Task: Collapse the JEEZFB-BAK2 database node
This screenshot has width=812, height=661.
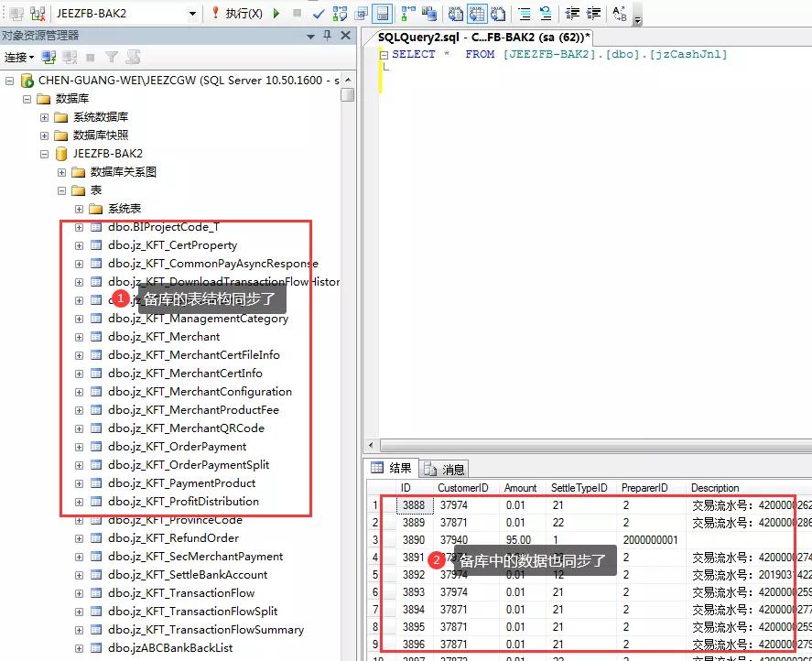Action: [45, 154]
